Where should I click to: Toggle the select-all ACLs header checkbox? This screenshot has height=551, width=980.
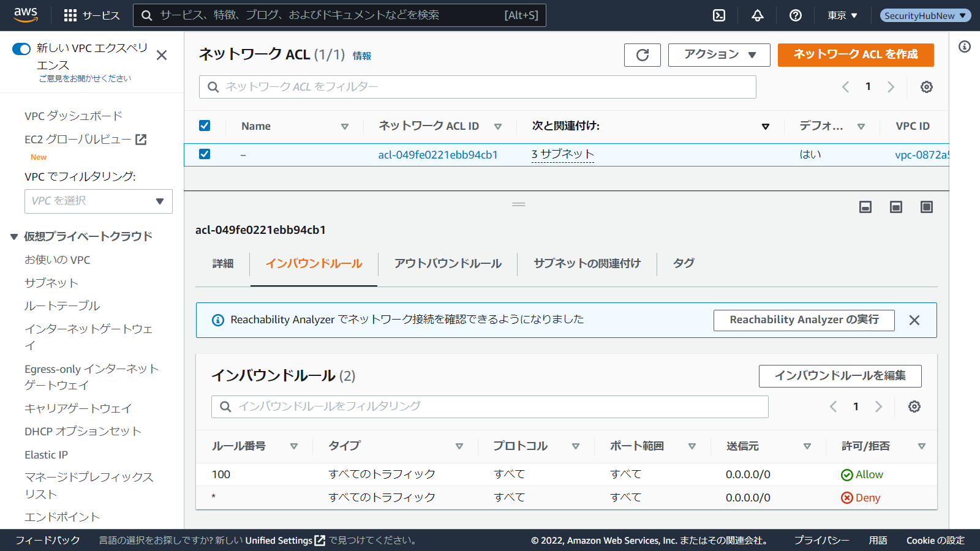click(x=205, y=126)
